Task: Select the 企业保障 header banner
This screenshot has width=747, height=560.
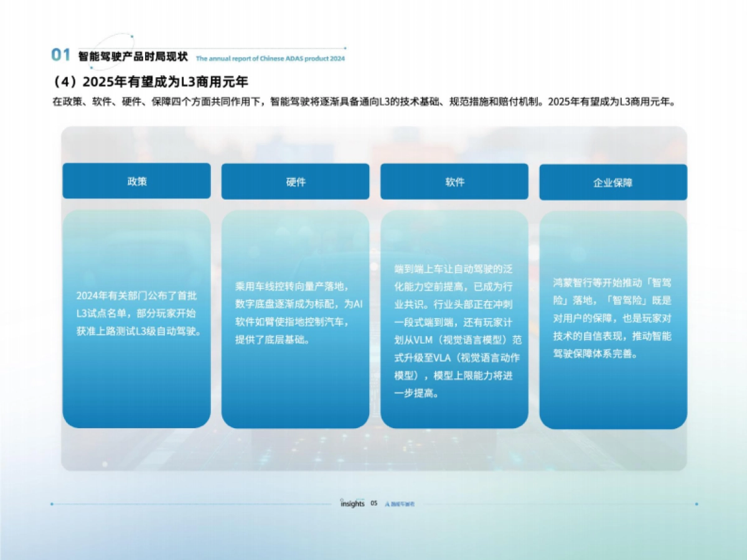Action: 614,182
